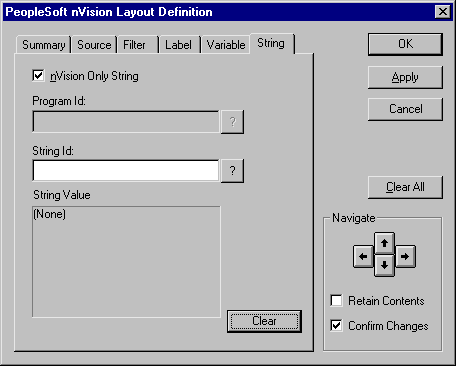Confirm with the OK button
Viewport: 456px width, 366px height.
click(x=405, y=44)
